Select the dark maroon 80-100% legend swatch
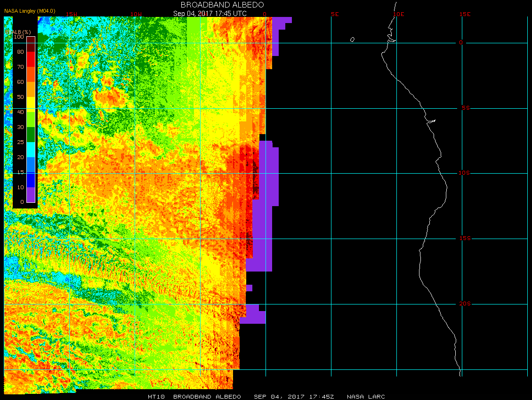 (31, 44)
